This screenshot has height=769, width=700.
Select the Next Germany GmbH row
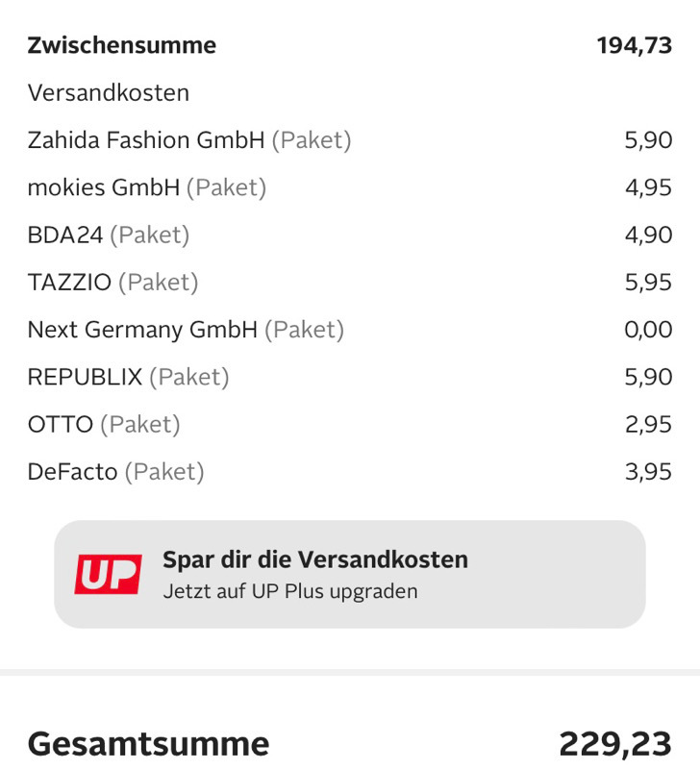click(x=350, y=330)
